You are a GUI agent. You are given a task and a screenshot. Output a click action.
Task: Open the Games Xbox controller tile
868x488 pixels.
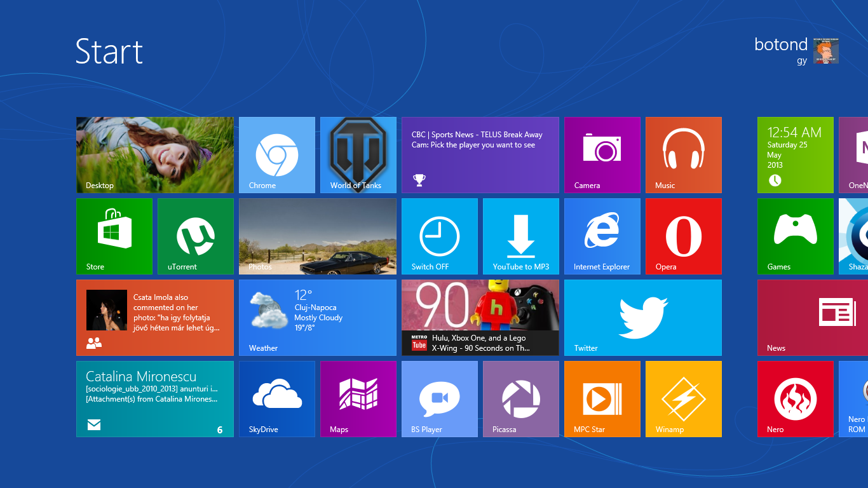tap(796, 236)
